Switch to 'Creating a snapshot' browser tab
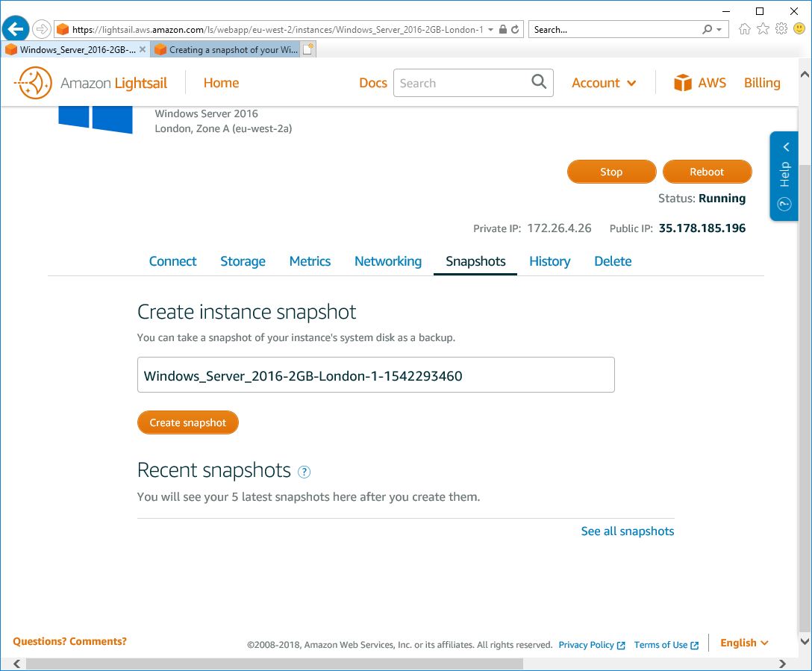 (227, 50)
